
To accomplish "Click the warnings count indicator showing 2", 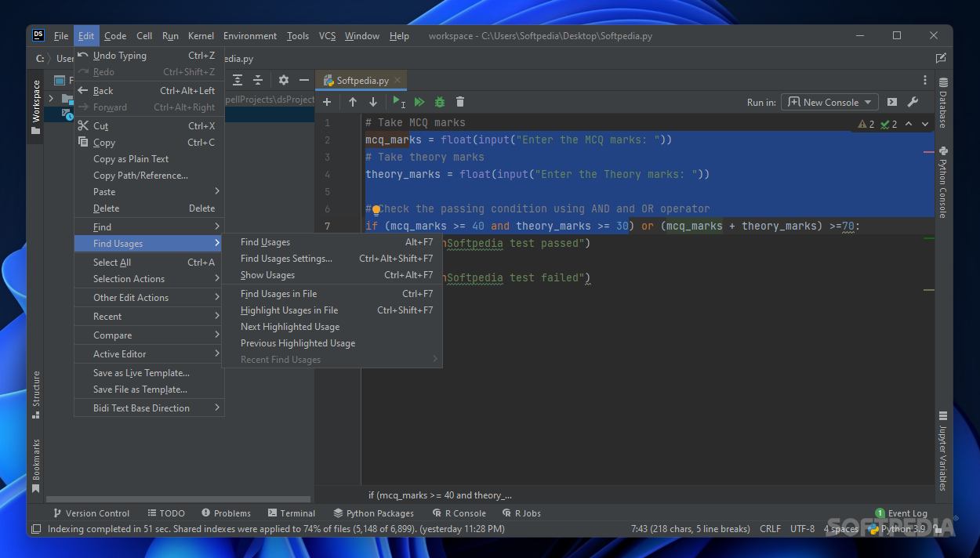I will pos(866,124).
